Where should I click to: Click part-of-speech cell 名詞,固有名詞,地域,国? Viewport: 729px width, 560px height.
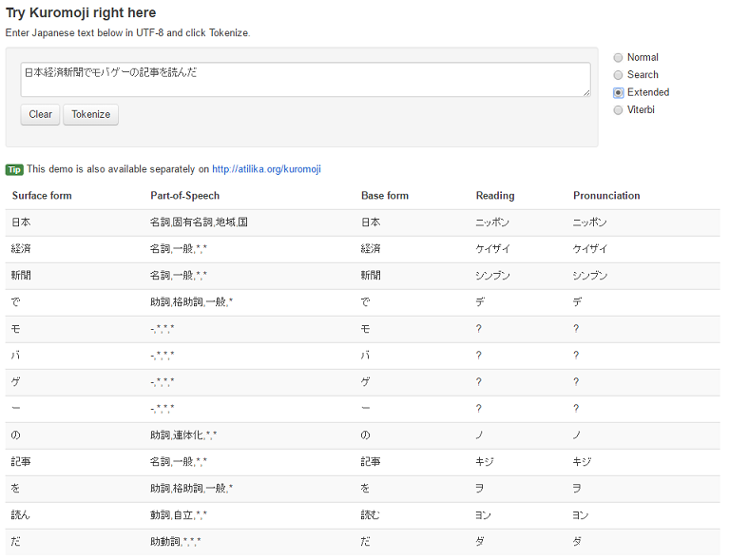[199, 222]
